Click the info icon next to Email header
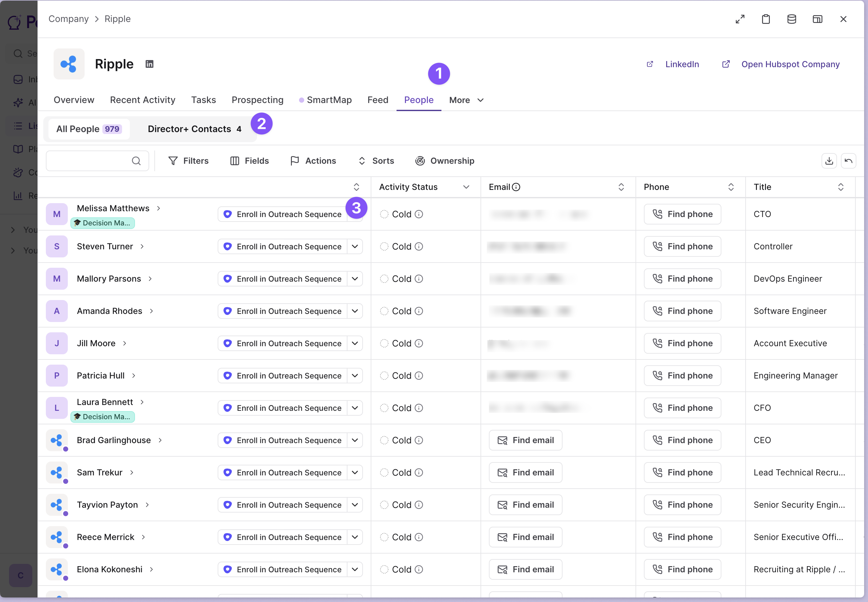The width and height of the screenshot is (868, 602). tap(516, 187)
